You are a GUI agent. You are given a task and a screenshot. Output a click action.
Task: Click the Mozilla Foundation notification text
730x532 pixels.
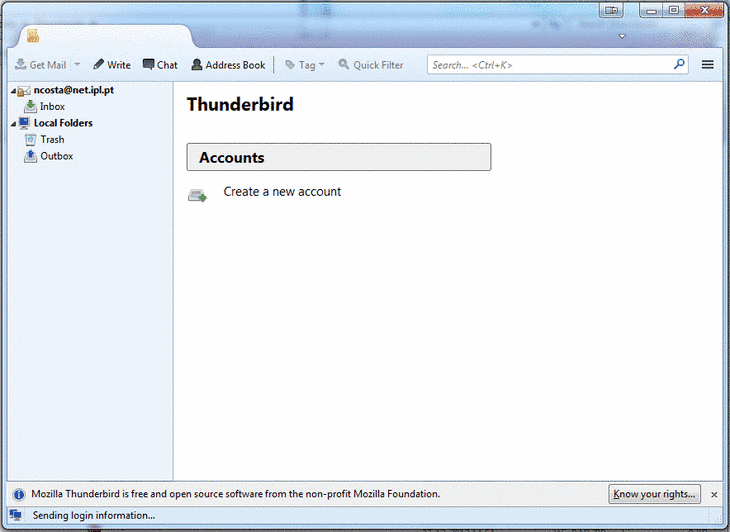click(236, 494)
